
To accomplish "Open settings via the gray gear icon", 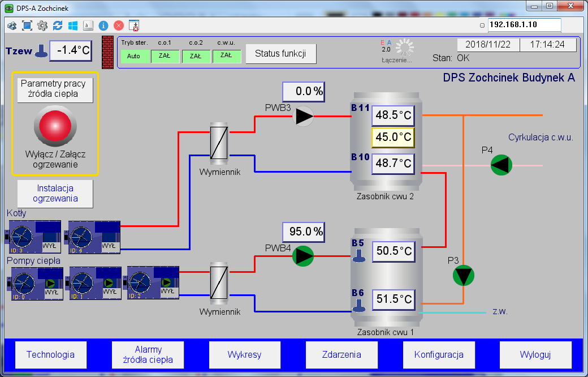I will [42, 25].
